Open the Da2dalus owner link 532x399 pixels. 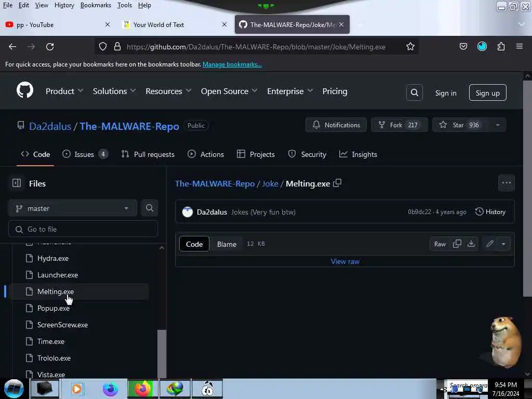[50, 126]
